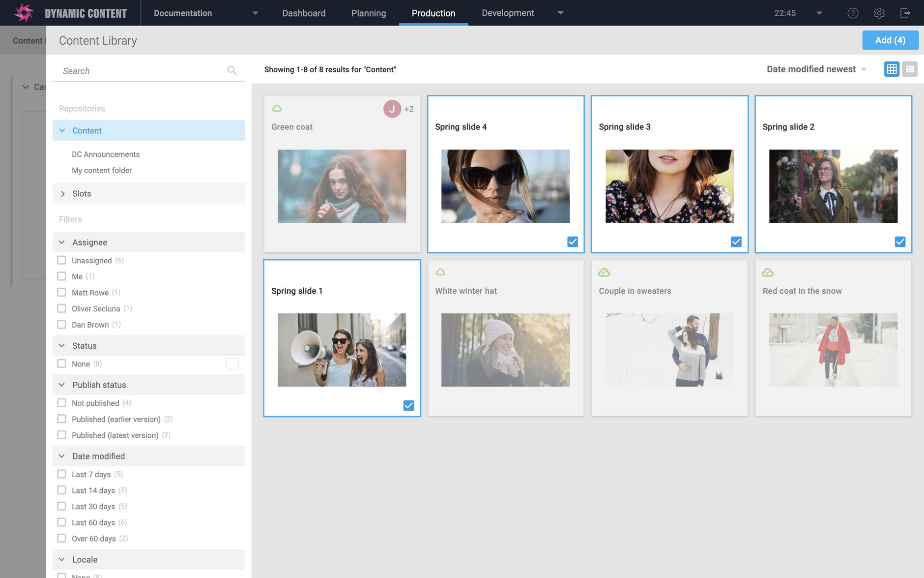This screenshot has width=924, height=578.
Task: Click the +2 assignees indicator on Green coat
Action: pos(409,109)
